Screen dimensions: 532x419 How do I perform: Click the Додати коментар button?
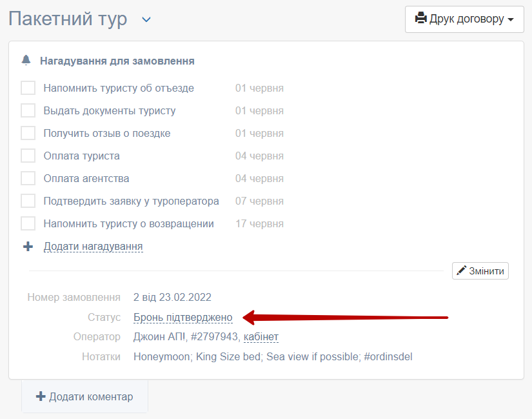pyautogui.click(x=85, y=396)
